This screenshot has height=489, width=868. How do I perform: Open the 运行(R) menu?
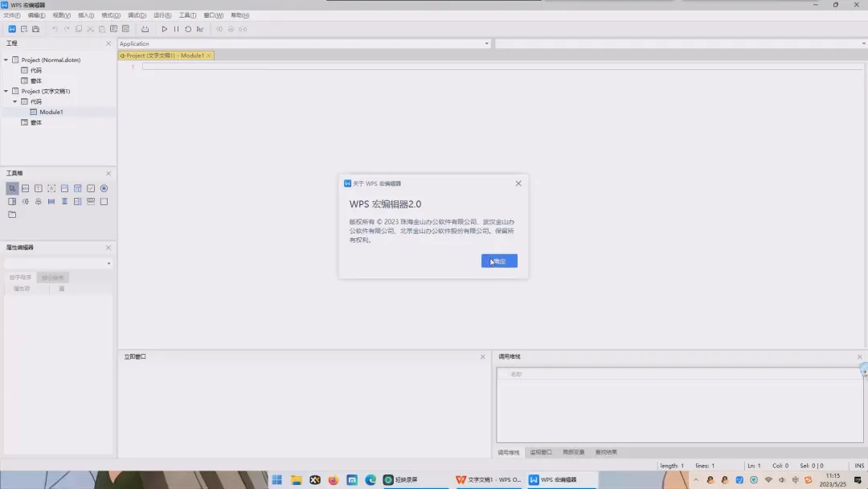point(162,15)
